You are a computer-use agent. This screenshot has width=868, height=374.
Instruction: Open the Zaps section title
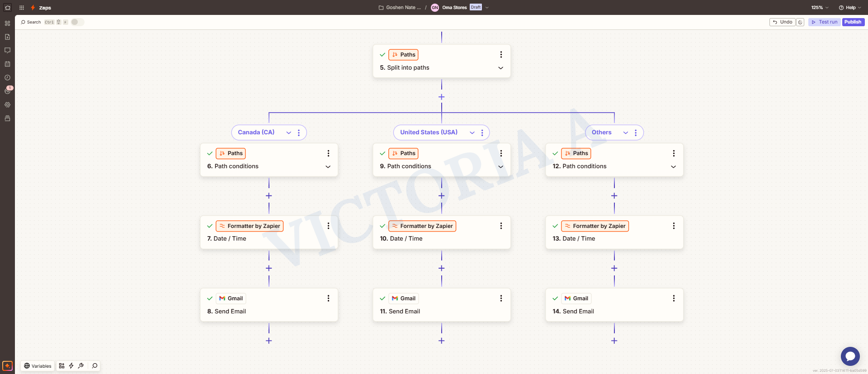pos(45,8)
